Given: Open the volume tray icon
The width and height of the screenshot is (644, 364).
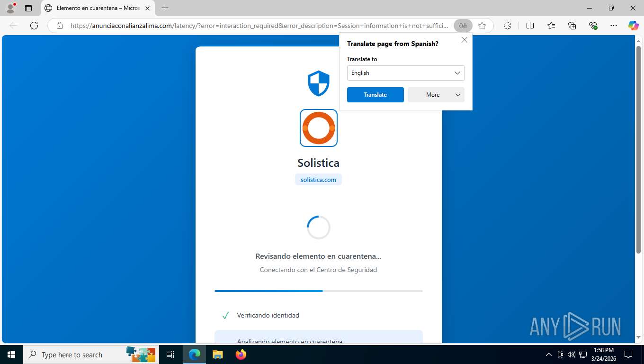Looking at the screenshot, I should pyautogui.click(x=571, y=355).
